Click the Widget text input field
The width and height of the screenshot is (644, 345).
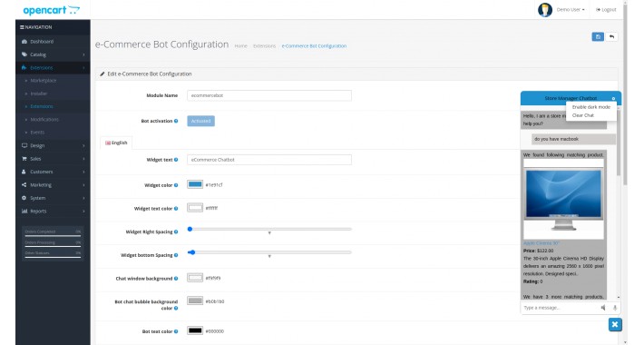coord(269,160)
